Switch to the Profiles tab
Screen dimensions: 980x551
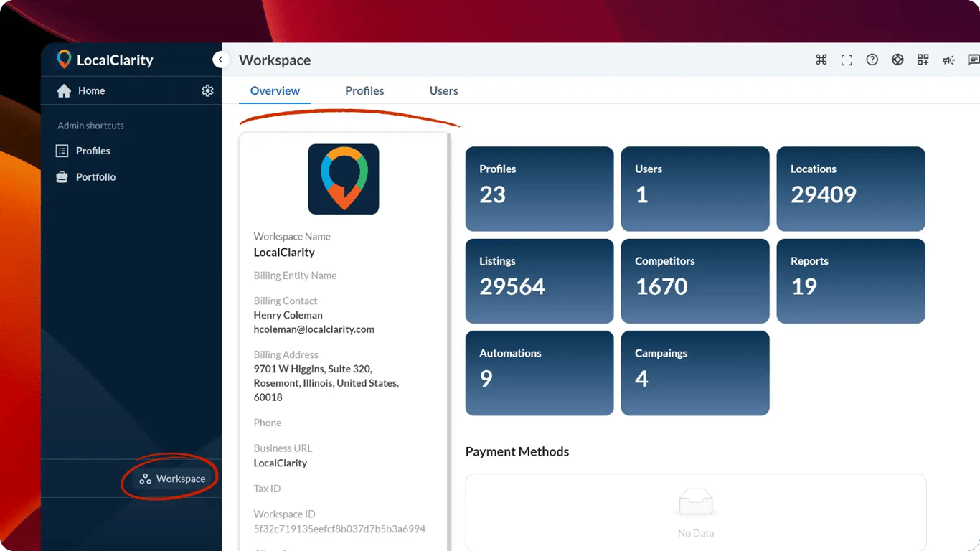pos(364,91)
